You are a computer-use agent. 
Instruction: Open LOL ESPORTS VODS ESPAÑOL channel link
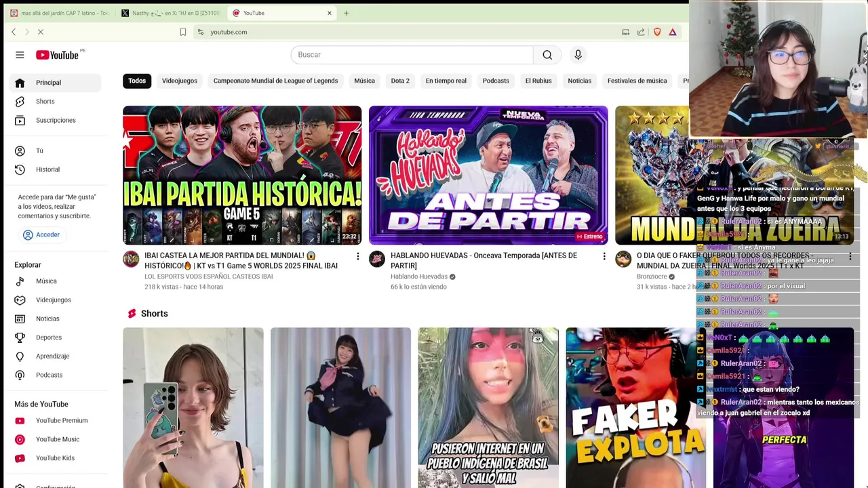(208, 277)
